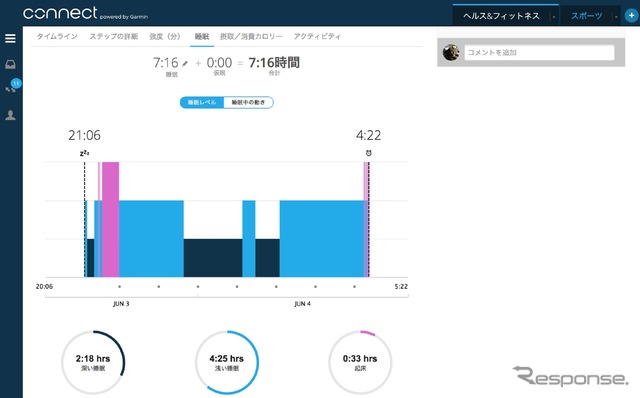Switch to アクティビティ tab
Viewport: 640px width, 398px height.
pyautogui.click(x=317, y=36)
